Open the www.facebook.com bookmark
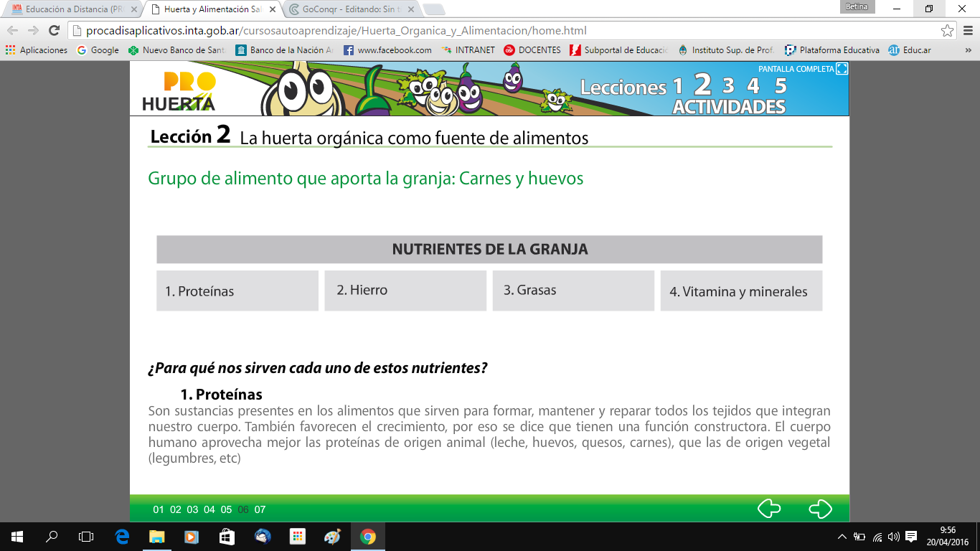 coord(388,50)
